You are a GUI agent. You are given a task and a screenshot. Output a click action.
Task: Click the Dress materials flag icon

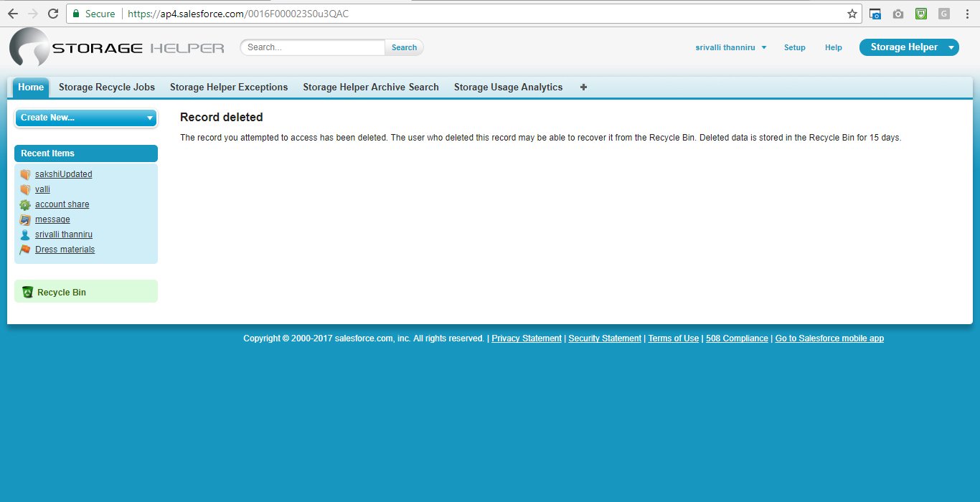[x=25, y=250]
